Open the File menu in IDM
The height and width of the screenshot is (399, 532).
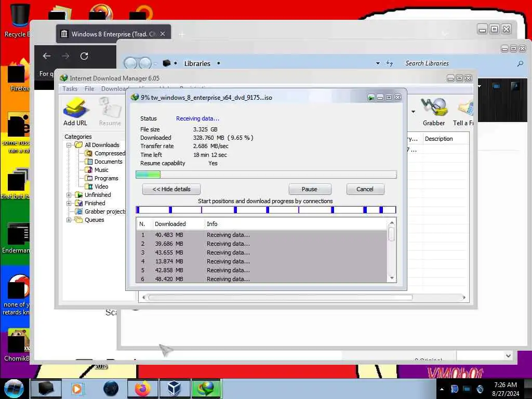pos(89,89)
